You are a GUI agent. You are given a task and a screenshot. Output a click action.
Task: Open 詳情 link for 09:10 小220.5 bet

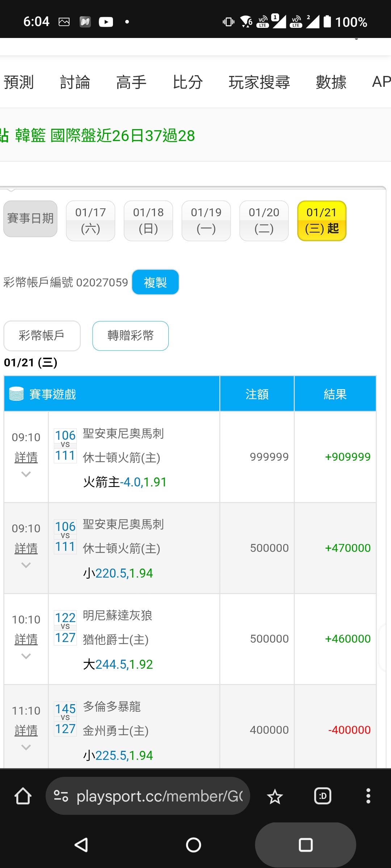(26, 548)
